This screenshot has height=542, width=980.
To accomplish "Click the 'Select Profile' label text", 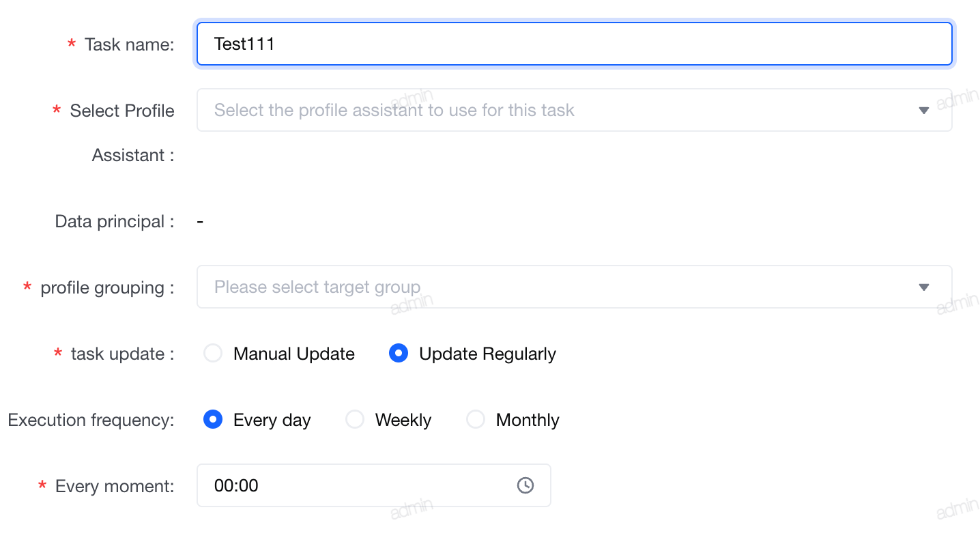I will coord(122,111).
